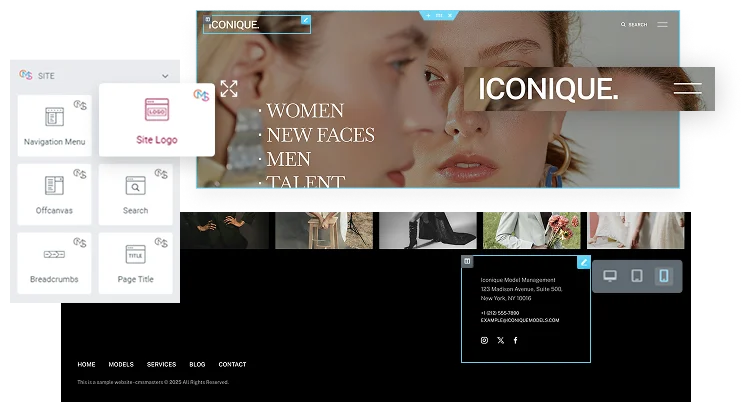Viewport: 745px width, 406px height.
Task: Switch to desktop preview mode
Action: (610, 276)
